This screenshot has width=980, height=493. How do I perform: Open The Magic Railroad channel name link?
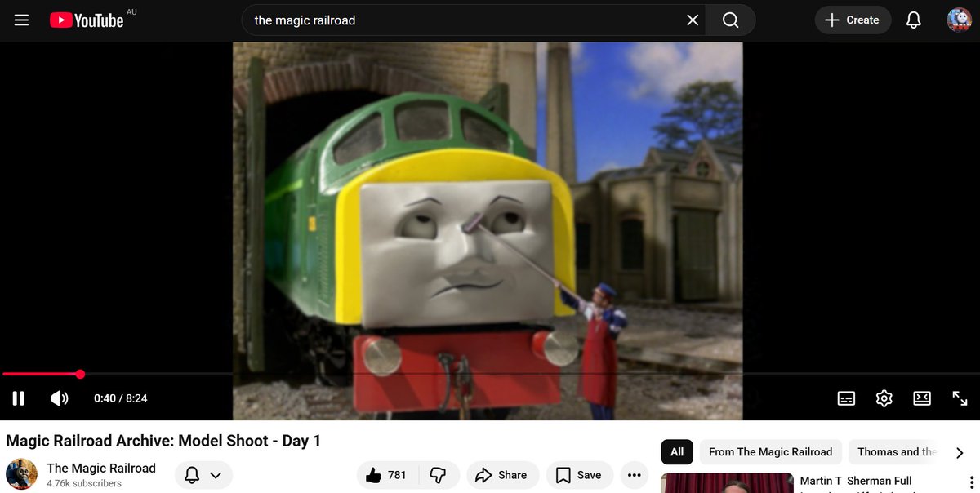click(x=101, y=468)
